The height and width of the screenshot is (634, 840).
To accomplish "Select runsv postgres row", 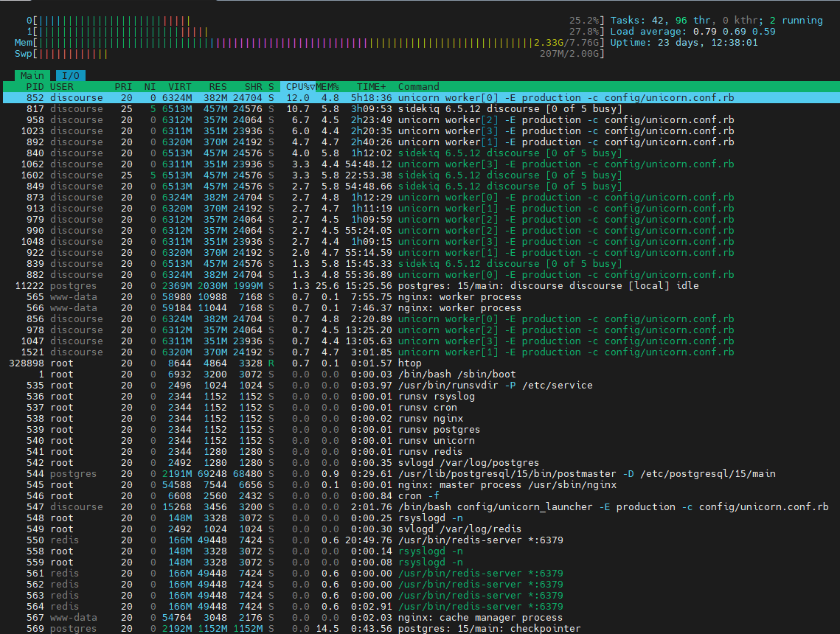I will (x=420, y=430).
